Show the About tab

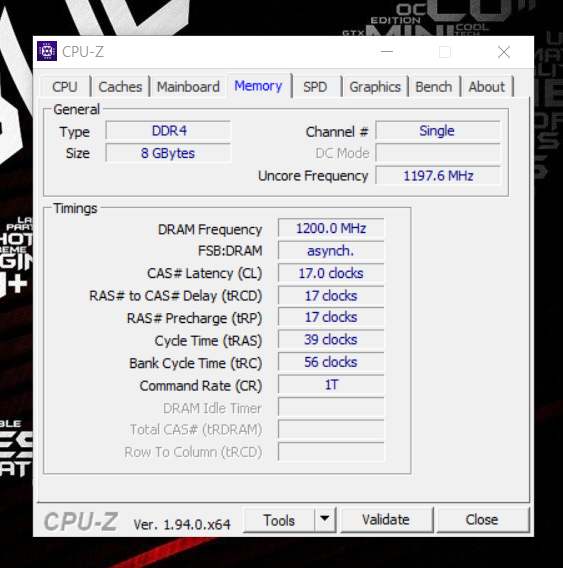coord(487,87)
